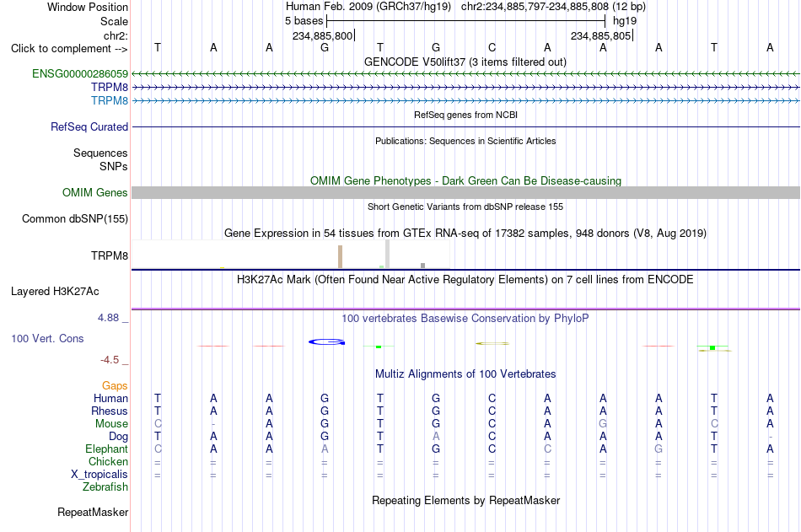The height and width of the screenshot is (532, 801).
Task: Click the Sequences publications track label
Action: (100, 153)
